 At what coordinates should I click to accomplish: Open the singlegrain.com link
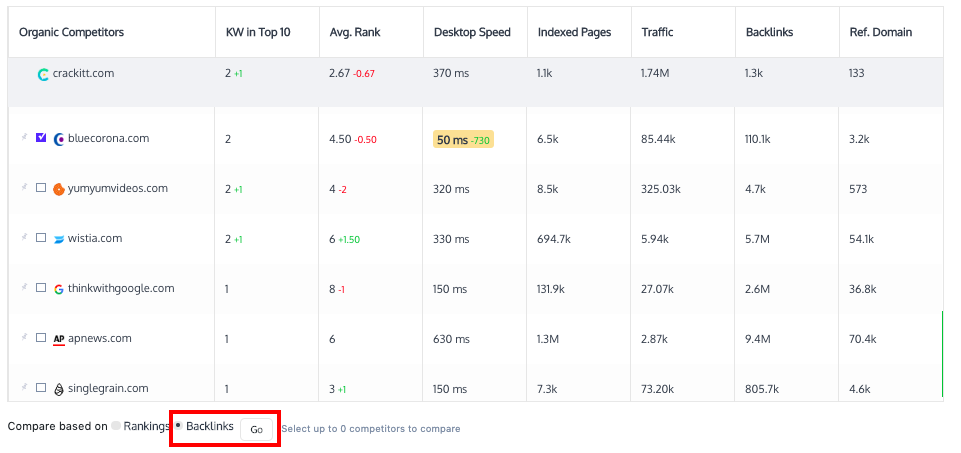pos(108,389)
